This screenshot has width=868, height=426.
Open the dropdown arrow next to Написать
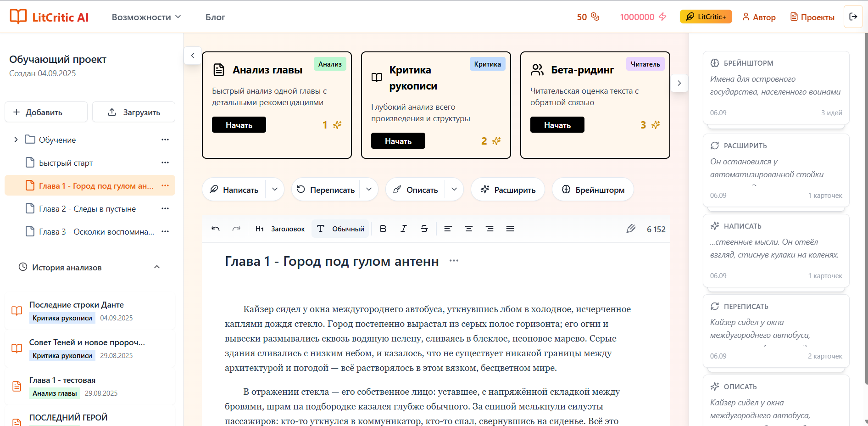(275, 189)
